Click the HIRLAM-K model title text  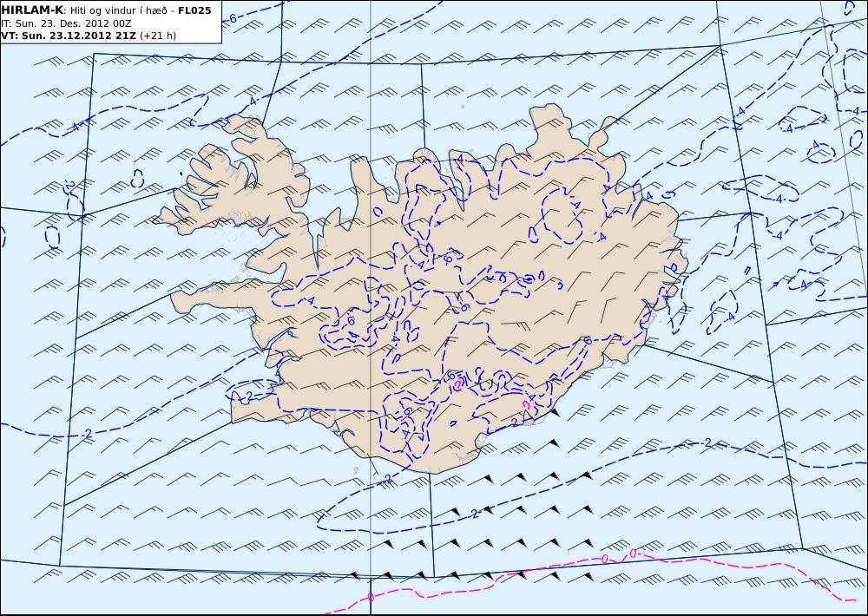point(31,10)
